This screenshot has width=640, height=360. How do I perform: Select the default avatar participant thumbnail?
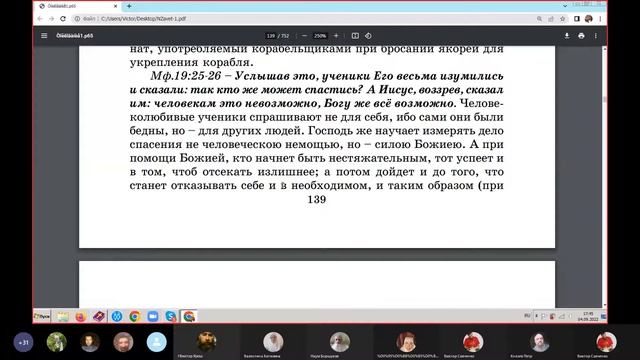(x=157, y=342)
